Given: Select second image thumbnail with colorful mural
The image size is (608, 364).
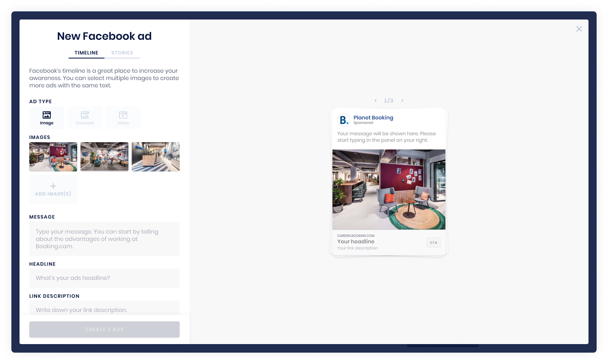Looking at the screenshot, I should click(x=104, y=157).
